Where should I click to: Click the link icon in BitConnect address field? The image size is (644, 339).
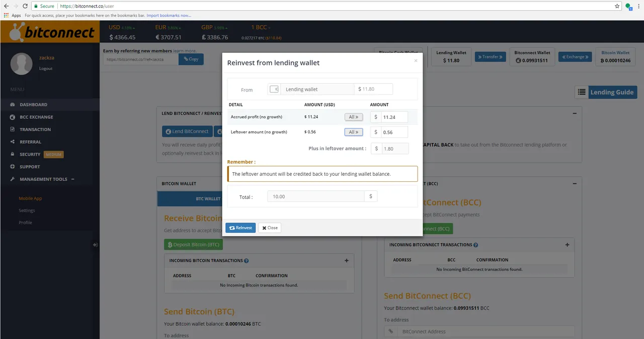click(x=390, y=331)
